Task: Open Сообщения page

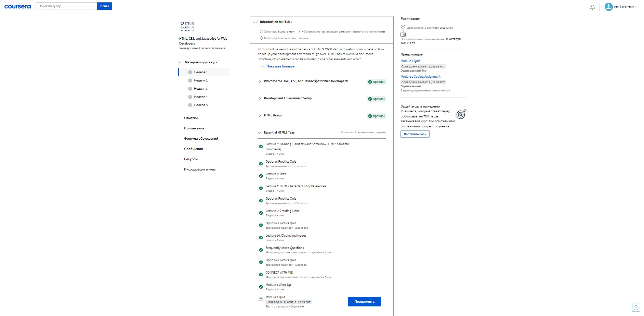Action: click(x=193, y=149)
